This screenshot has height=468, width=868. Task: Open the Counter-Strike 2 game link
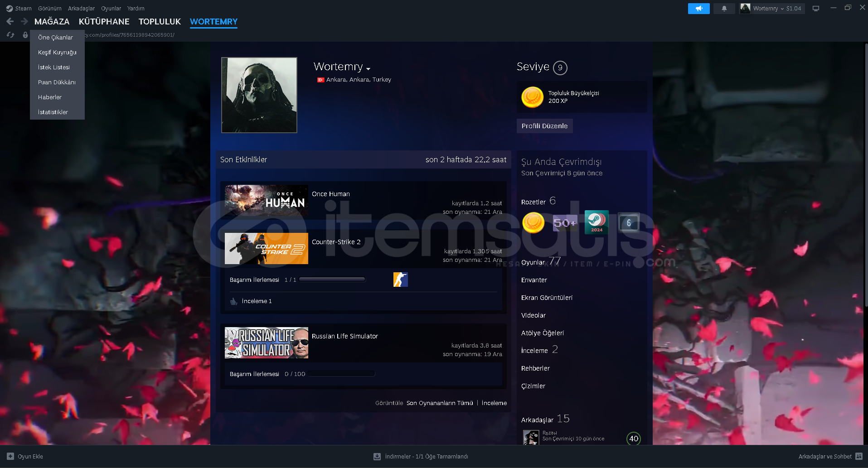[x=336, y=242]
